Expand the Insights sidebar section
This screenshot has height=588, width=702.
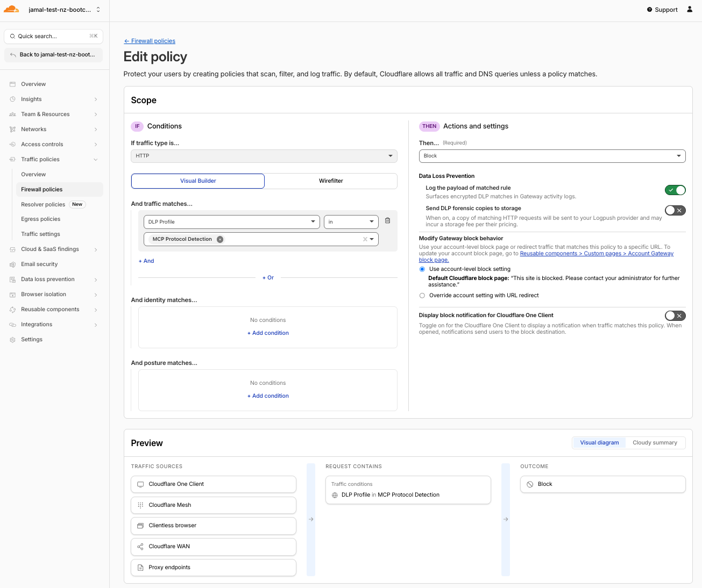tap(96, 99)
